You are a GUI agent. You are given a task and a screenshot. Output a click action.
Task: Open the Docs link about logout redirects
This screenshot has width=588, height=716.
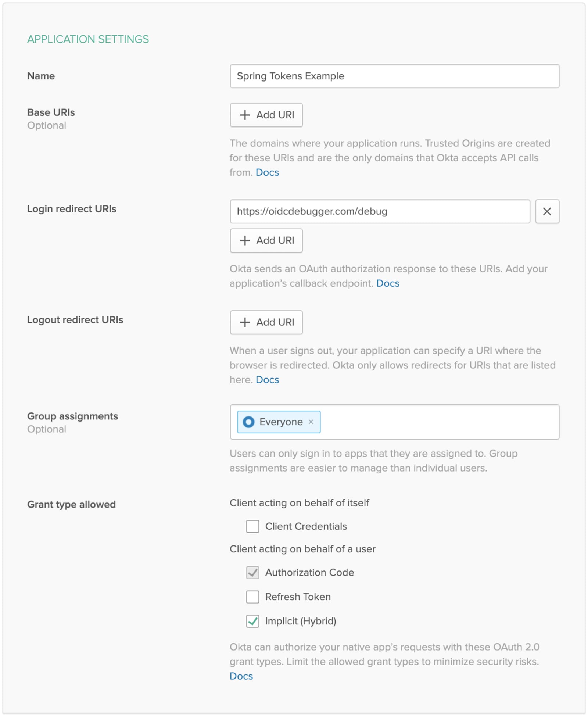point(267,380)
